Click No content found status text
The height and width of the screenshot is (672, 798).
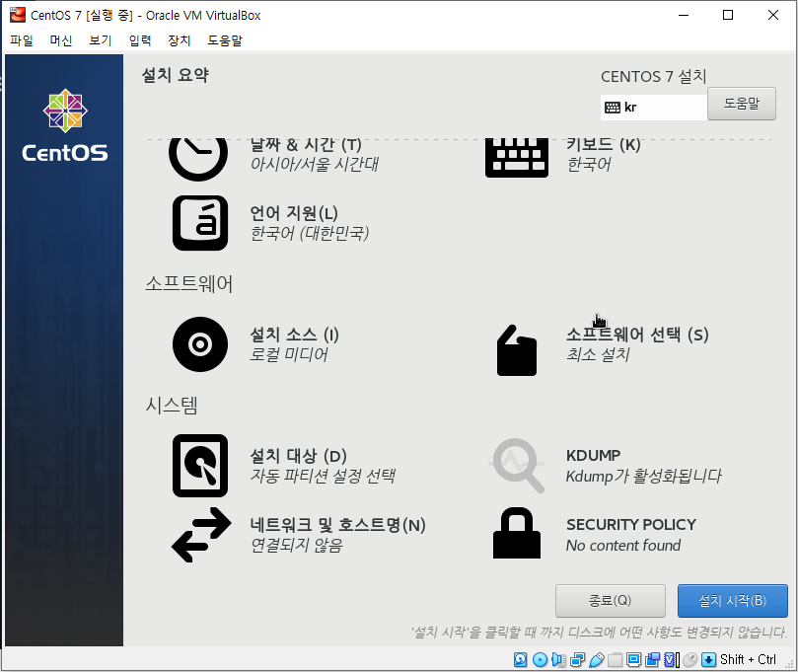(x=623, y=546)
